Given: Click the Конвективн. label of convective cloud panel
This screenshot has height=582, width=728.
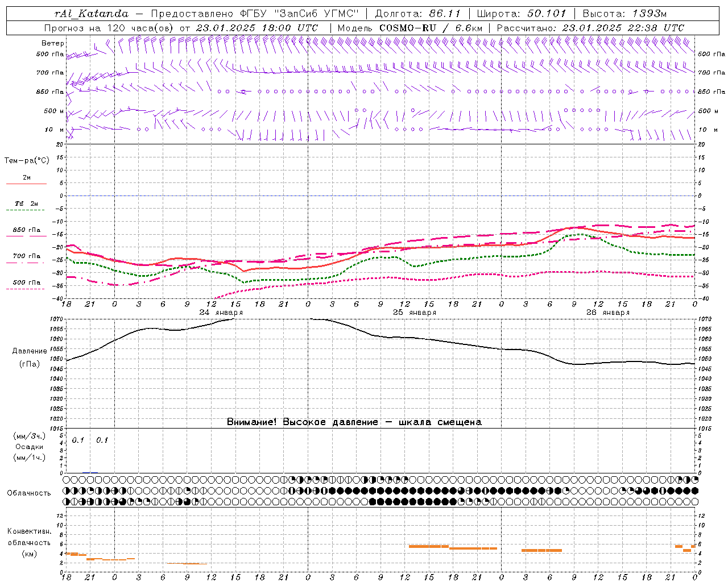Looking at the screenshot, I should click(x=29, y=531).
